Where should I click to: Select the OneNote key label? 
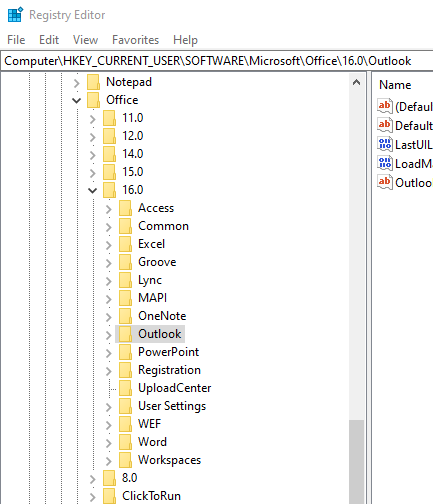(162, 316)
